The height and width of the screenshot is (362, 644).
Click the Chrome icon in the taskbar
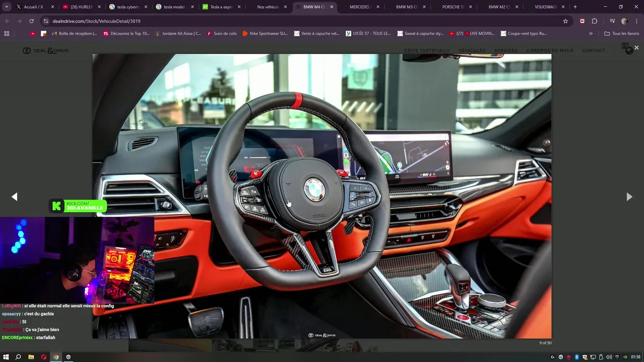[x=56, y=357]
